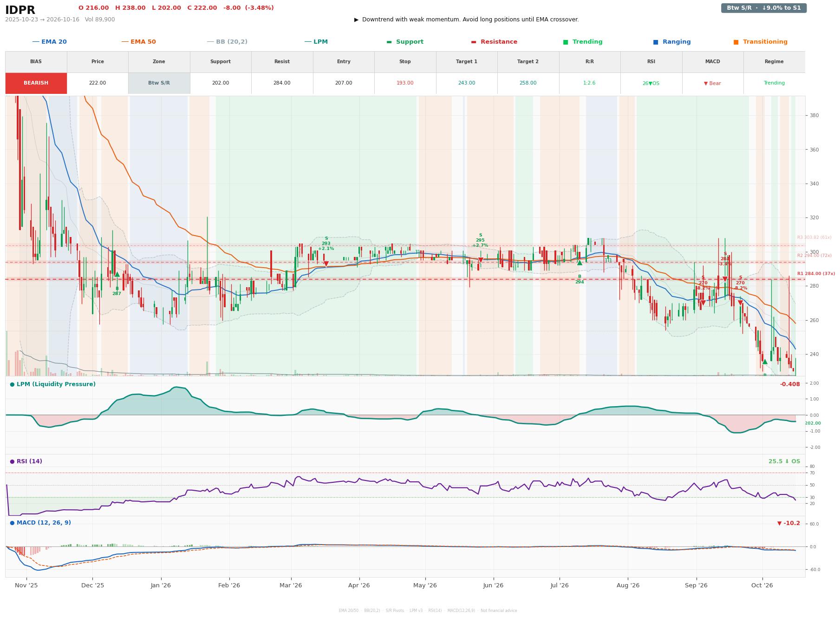Click the Zone column header

click(x=159, y=62)
